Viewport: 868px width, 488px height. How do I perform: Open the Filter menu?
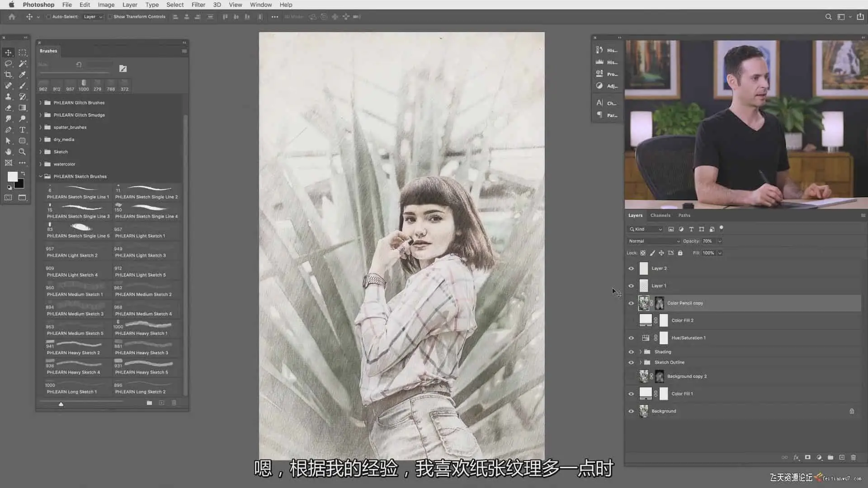click(198, 5)
